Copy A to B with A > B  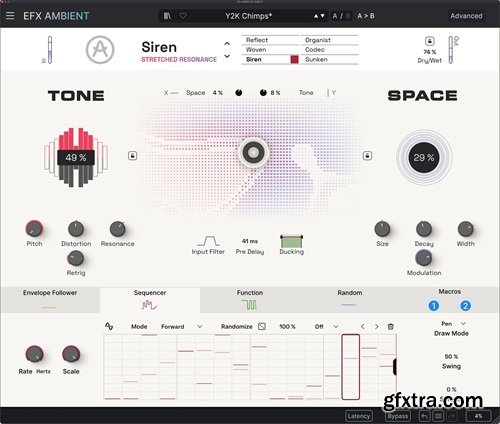(366, 16)
